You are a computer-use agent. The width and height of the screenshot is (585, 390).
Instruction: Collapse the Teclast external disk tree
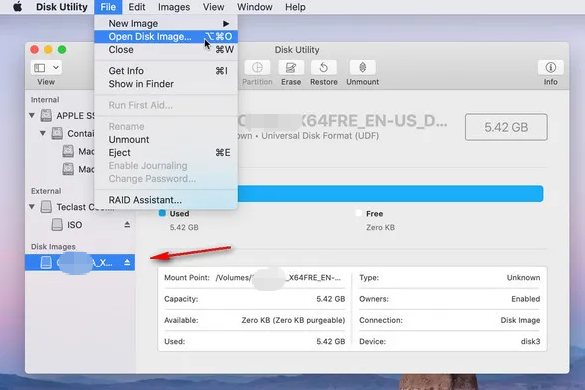(32, 206)
